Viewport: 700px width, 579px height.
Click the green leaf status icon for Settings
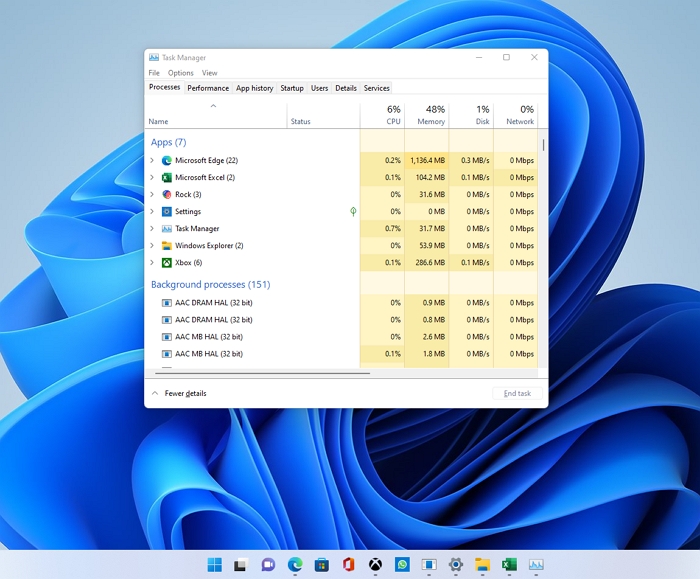(x=353, y=211)
